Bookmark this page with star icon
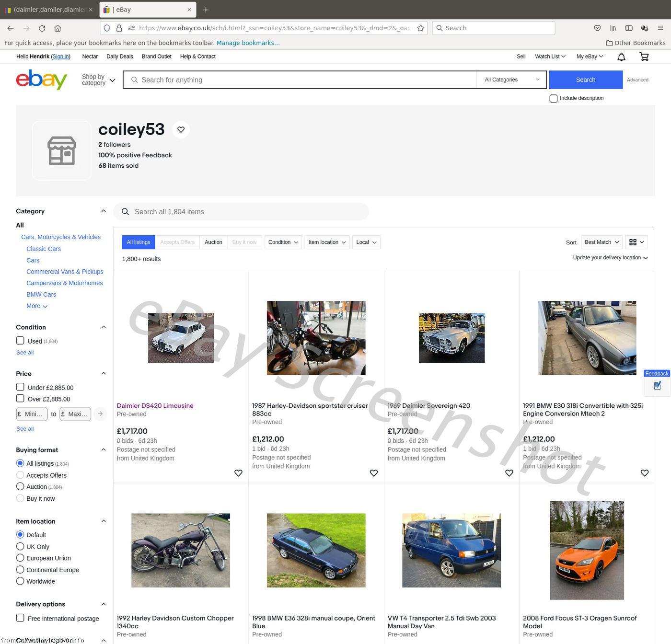This screenshot has height=644, width=671. pos(420,28)
